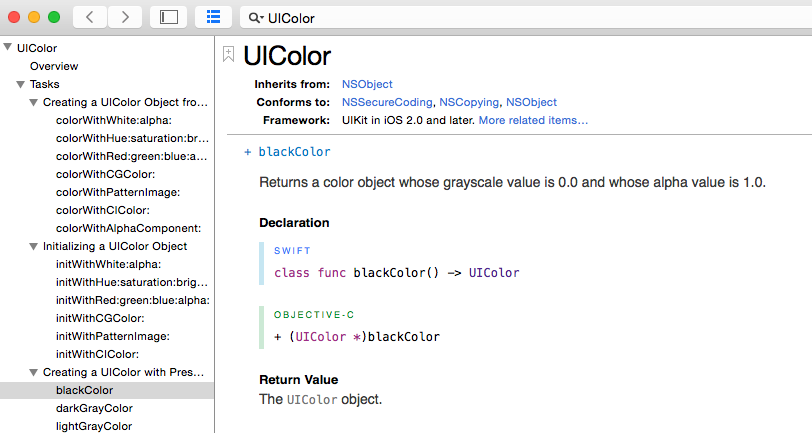The image size is (812, 433).
Task: Open the 'More related items…' link
Action: [533, 120]
